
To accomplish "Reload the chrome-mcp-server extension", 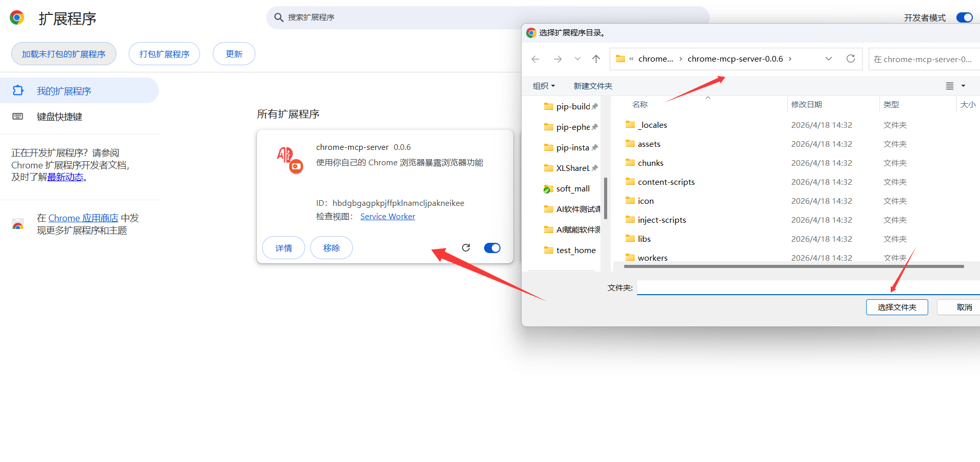I will click(x=466, y=248).
